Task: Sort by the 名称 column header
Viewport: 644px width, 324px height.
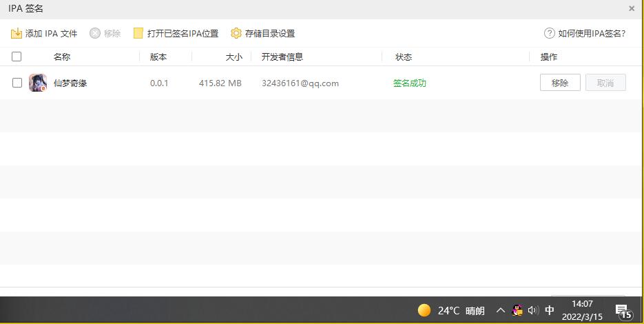Action: pyautogui.click(x=62, y=57)
